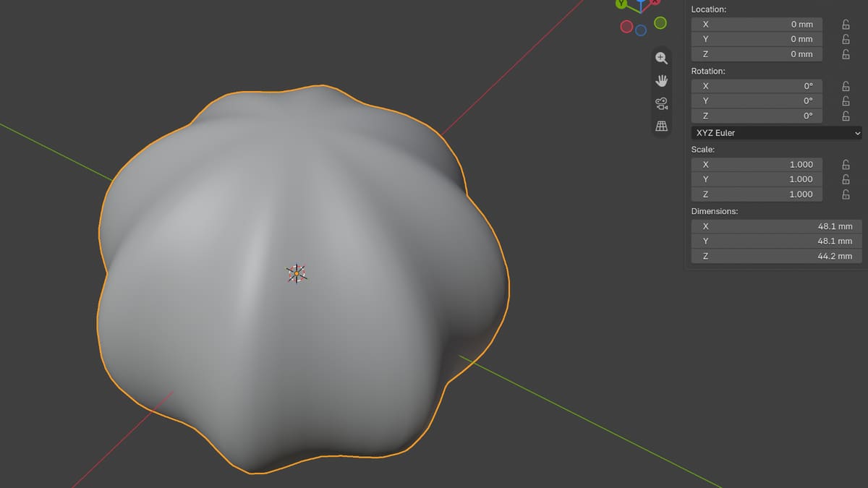Lock the Location Y value

pyautogui.click(x=846, y=39)
